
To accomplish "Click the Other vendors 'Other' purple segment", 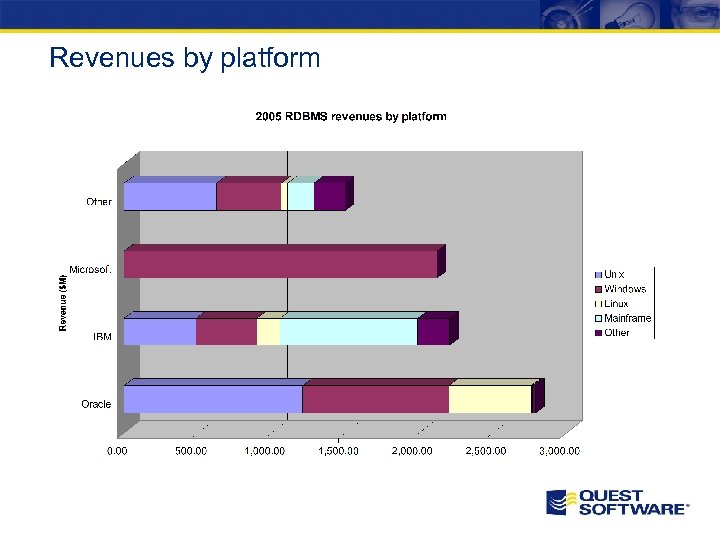I will click(330, 197).
